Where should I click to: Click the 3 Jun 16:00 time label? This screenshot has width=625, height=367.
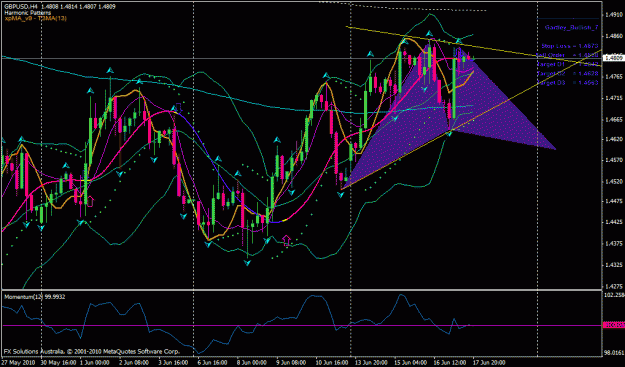(173, 363)
